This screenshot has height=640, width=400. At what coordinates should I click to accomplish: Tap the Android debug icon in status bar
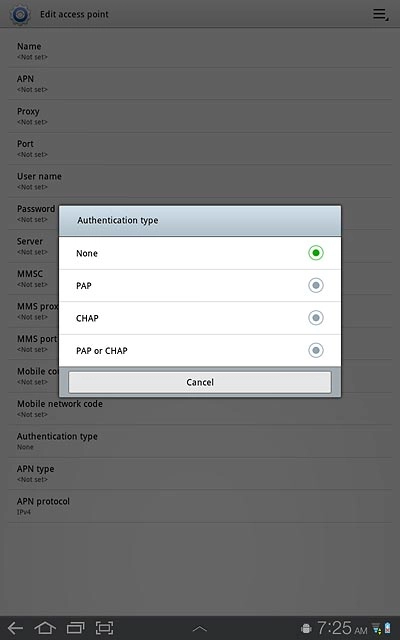pos(306,629)
